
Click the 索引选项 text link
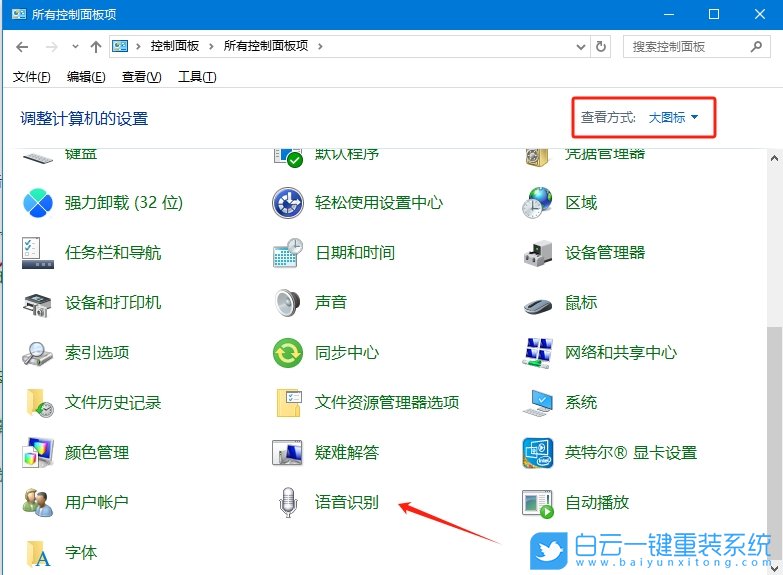[x=97, y=353]
